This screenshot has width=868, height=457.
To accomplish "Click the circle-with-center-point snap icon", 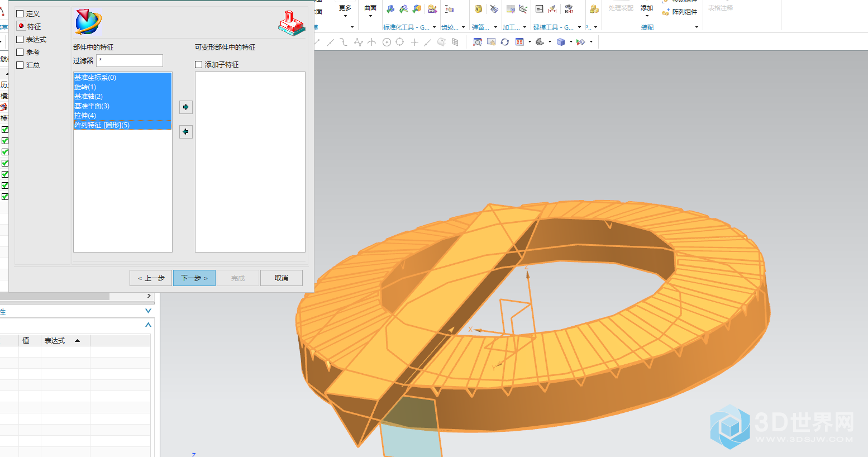I will [x=387, y=42].
